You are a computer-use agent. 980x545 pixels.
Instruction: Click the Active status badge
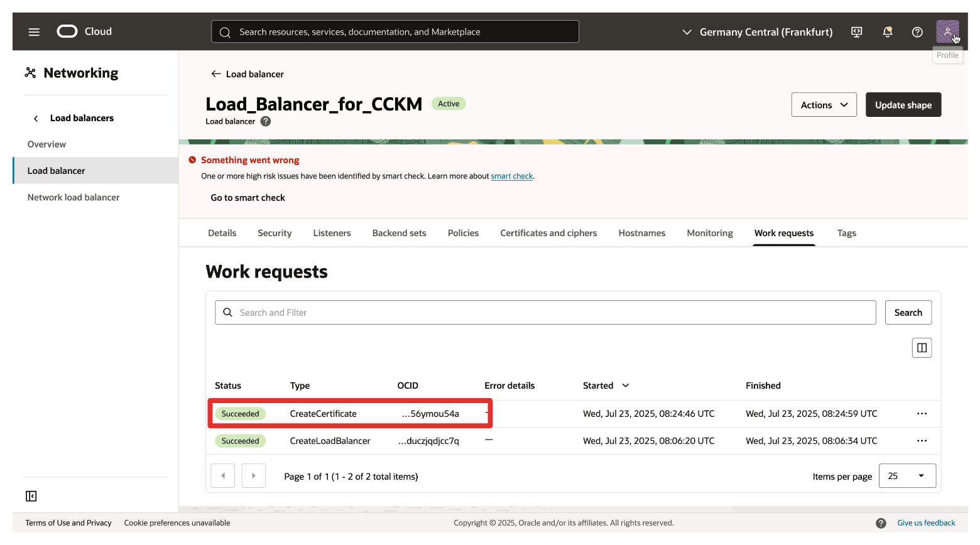point(449,104)
